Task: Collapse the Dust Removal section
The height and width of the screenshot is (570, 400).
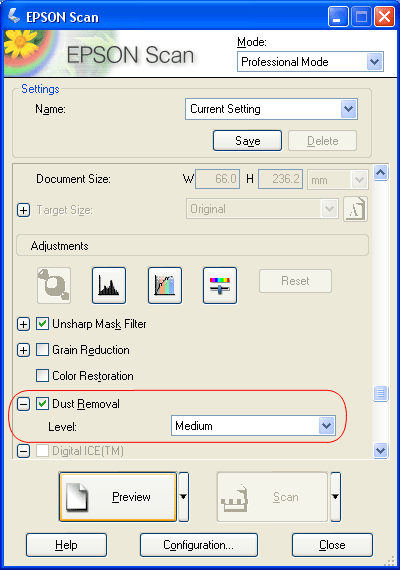Action: point(24,404)
